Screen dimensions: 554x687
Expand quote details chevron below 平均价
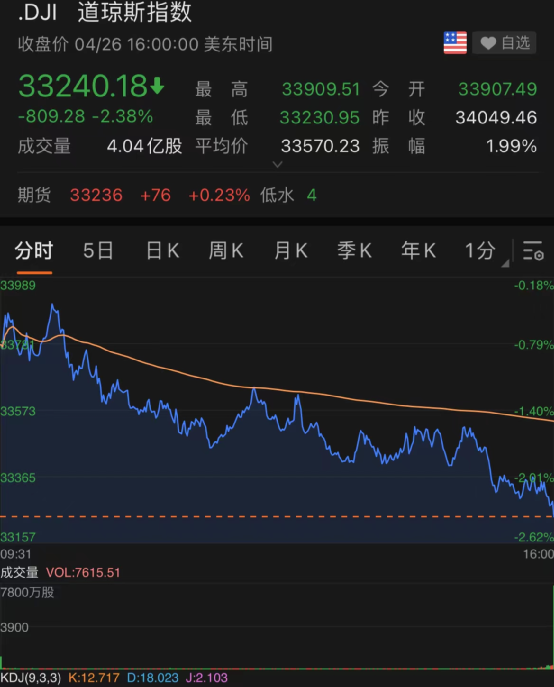point(277,164)
